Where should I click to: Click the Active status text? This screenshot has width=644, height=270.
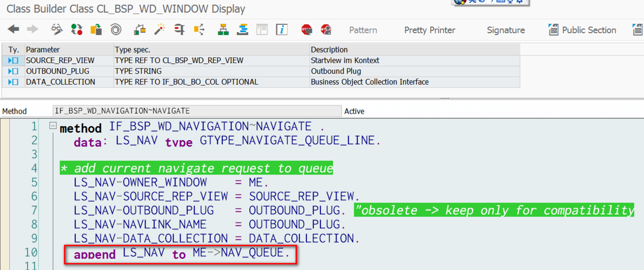(354, 111)
